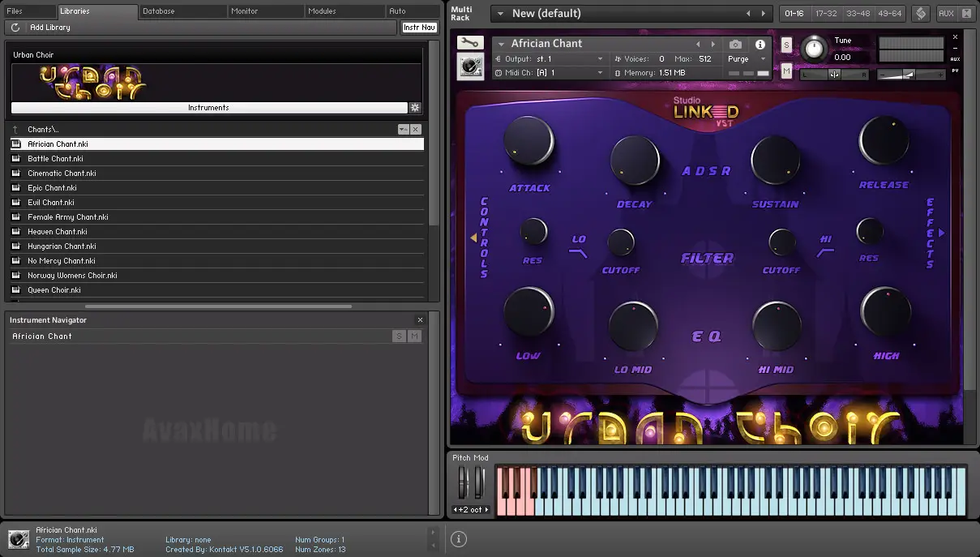The height and width of the screenshot is (557, 980).
Task: Click the Instruments button under Urban Choir
Action: click(x=208, y=108)
